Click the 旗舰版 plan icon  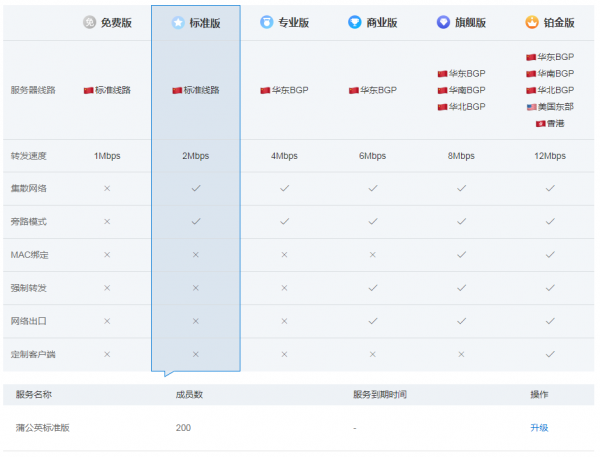coord(443,22)
